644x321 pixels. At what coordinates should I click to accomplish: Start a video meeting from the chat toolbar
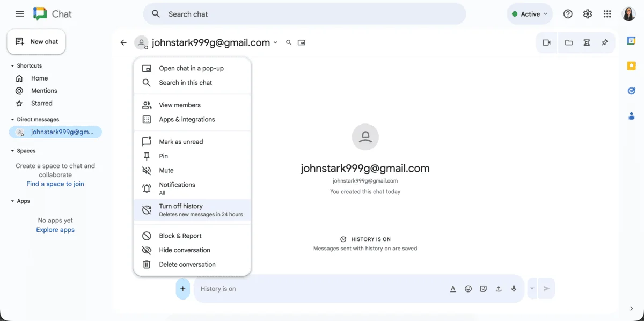coord(546,42)
